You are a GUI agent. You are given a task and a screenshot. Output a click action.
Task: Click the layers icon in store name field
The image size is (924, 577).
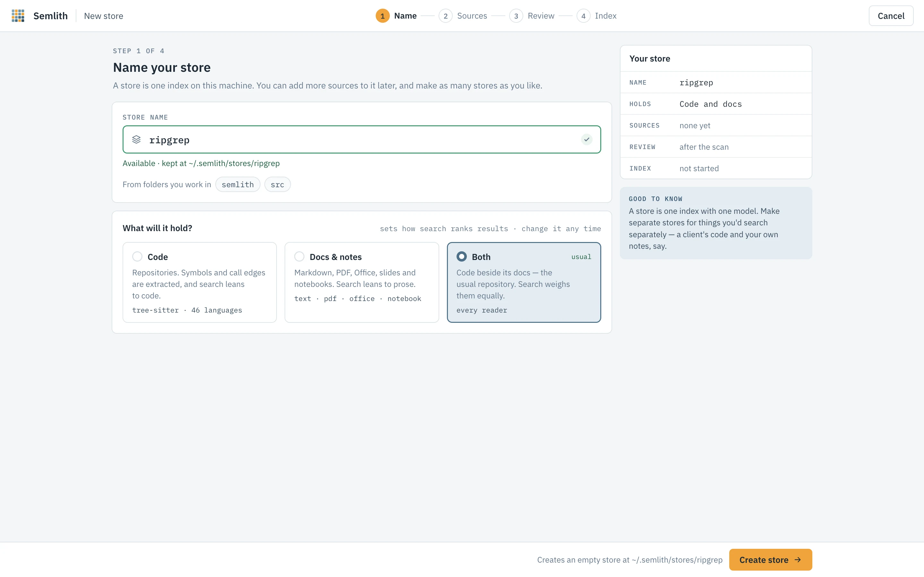click(x=136, y=139)
